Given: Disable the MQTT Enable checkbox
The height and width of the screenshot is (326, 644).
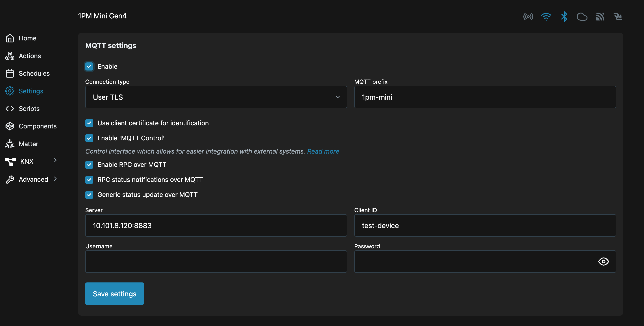Looking at the screenshot, I should click(89, 66).
